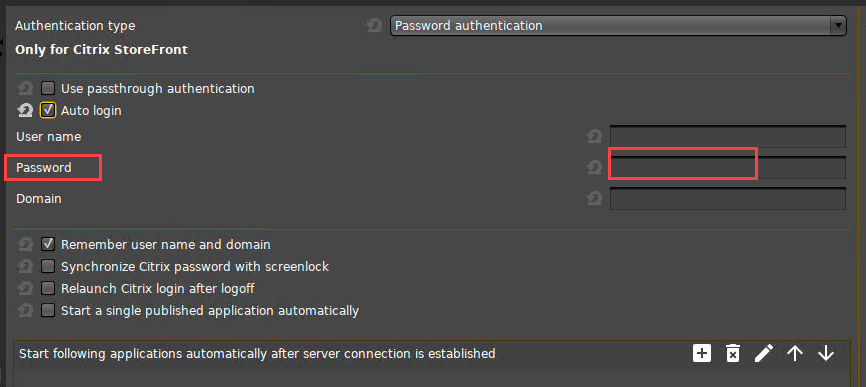Reset Auto login to default value
The height and width of the screenshot is (387, 866).
25,111
